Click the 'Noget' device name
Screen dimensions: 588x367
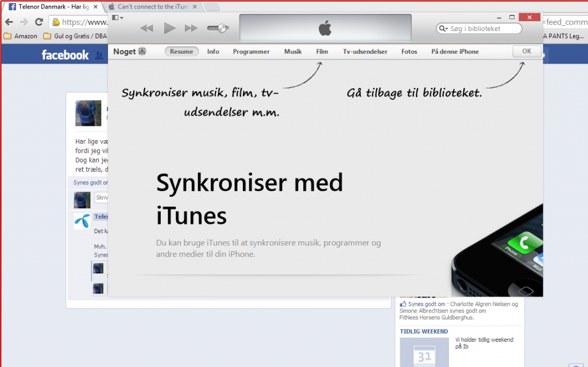coord(125,52)
